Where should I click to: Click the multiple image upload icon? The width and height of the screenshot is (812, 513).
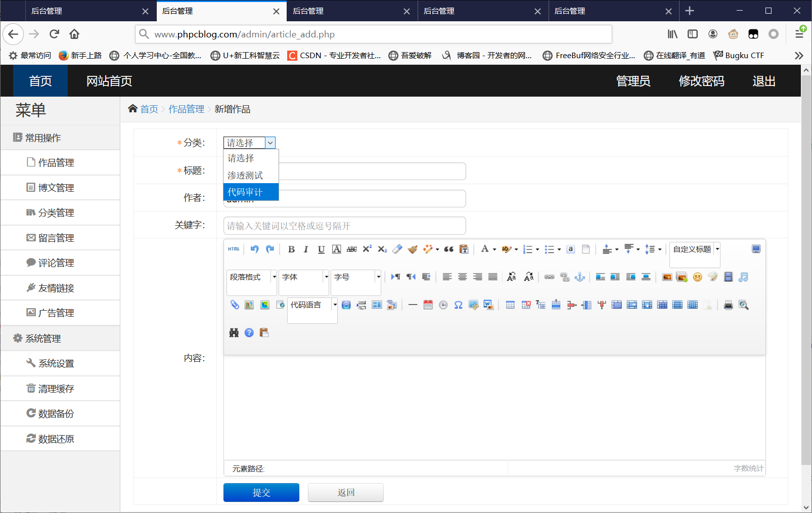tap(682, 277)
